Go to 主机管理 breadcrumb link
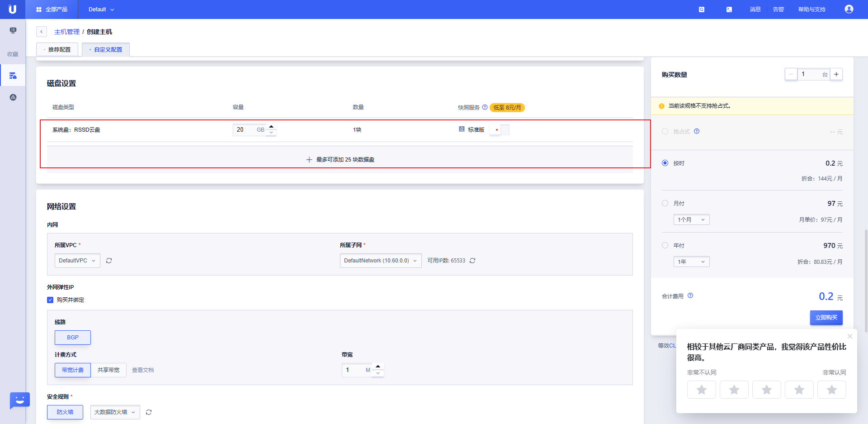Image resolution: width=868 pixels, height=424 pixels. point(67,32)
